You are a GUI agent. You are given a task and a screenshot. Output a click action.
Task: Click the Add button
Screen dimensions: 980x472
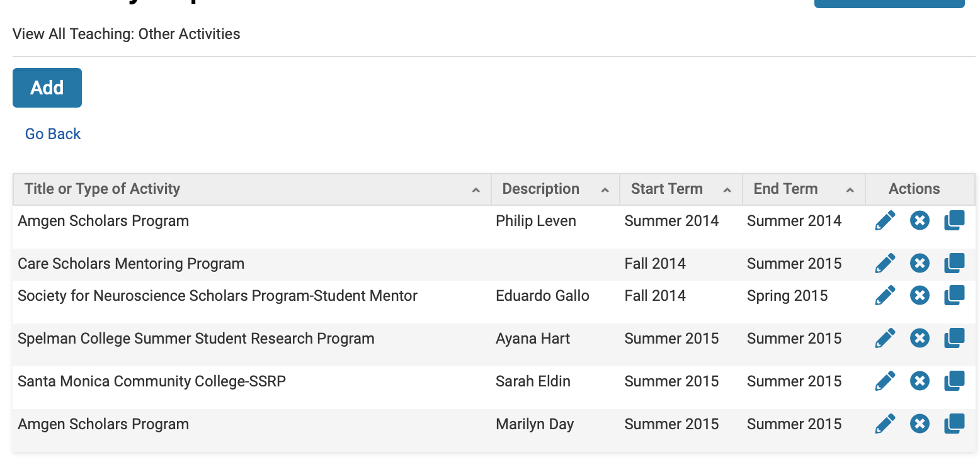tap(47, 87)
